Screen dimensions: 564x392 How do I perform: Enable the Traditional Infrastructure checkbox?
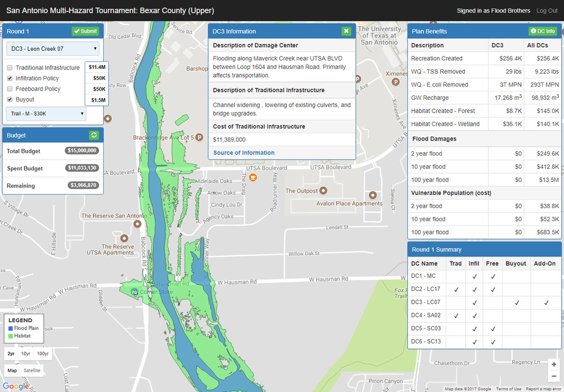click(10, 68)
